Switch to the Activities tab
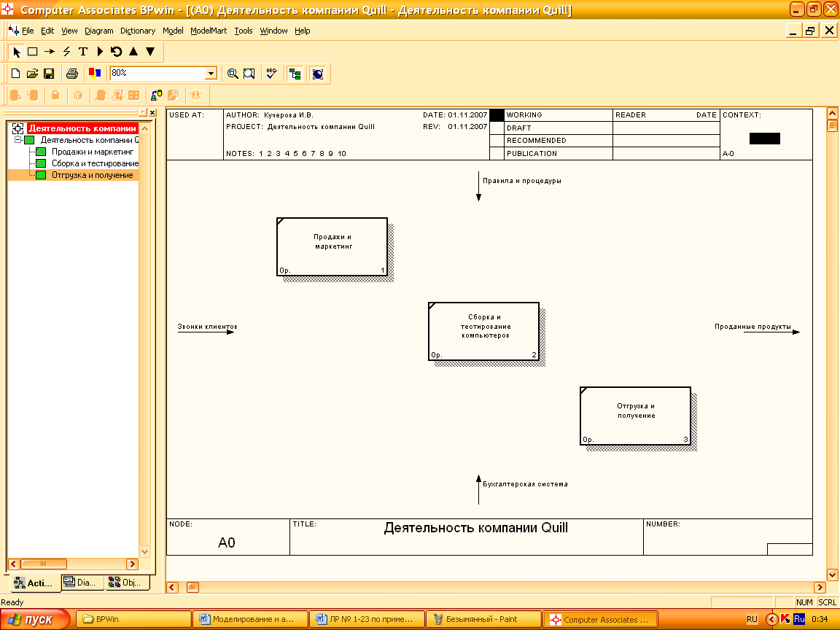 point(34,583)
